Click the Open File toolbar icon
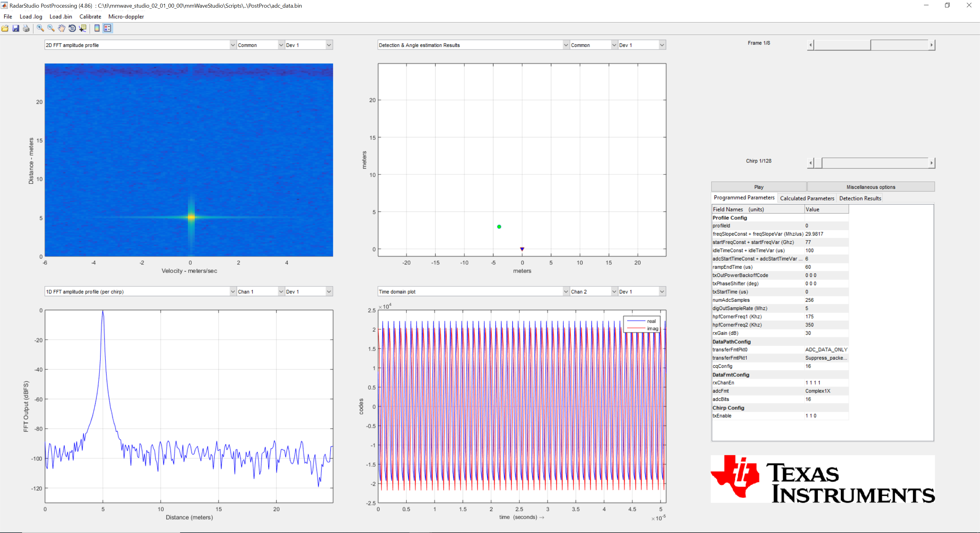Image resolution: width=980 pixels, height=533 pixels. point(5,28)
